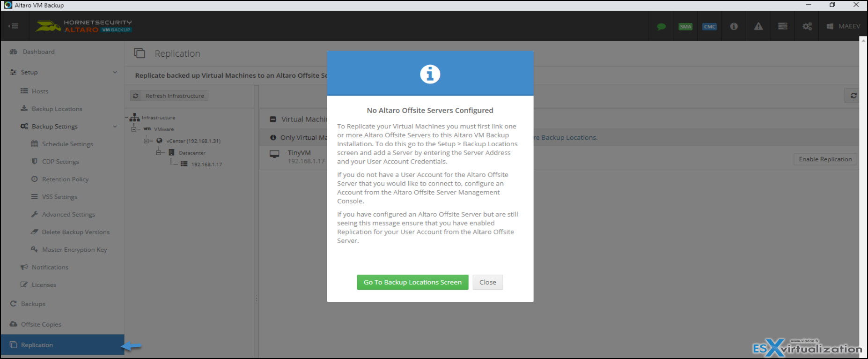Open the info icon in top bar
Screen dimensions: 868x359
pyautogui.click(x=734, y=26)
